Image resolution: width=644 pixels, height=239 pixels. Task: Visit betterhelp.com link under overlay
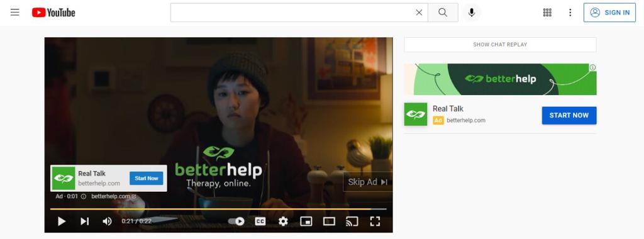pos(113,196)
